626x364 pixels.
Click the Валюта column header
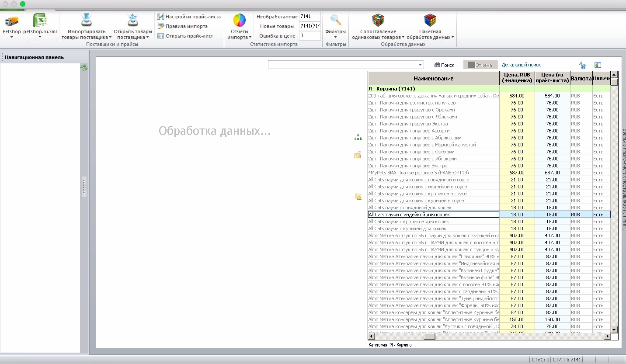581,78
